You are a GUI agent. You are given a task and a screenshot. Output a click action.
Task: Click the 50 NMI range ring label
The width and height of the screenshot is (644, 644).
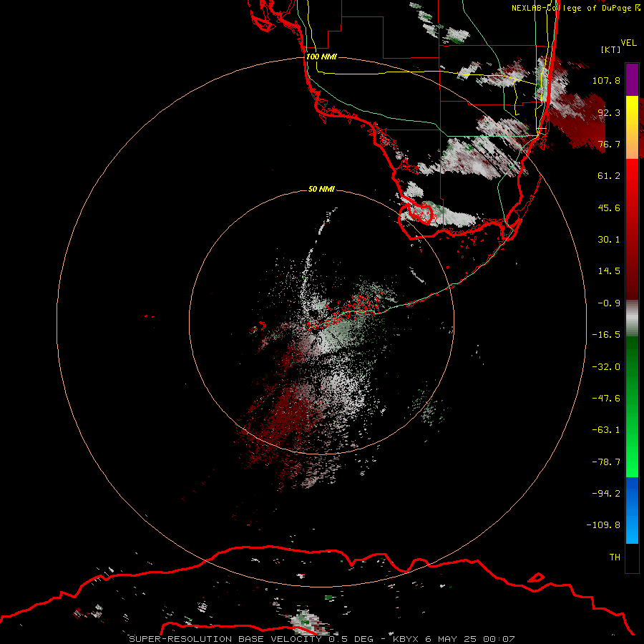click(x=321, y=189)
